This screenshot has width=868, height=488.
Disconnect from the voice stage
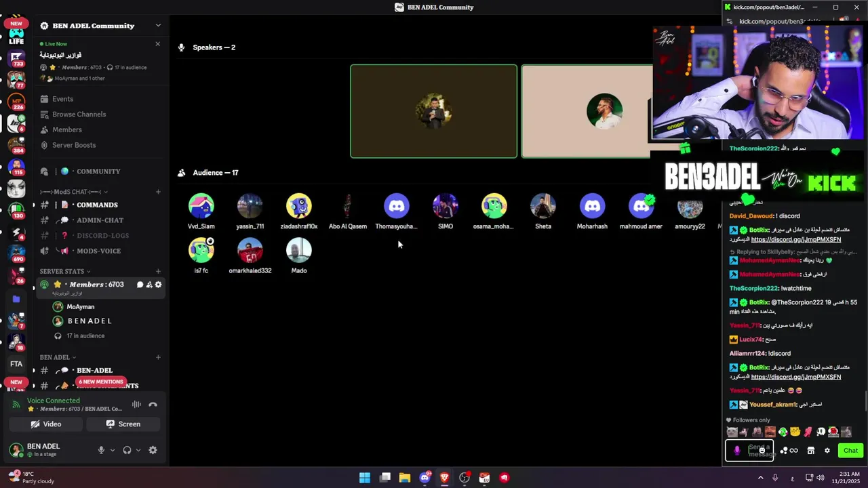click(153, 405)
